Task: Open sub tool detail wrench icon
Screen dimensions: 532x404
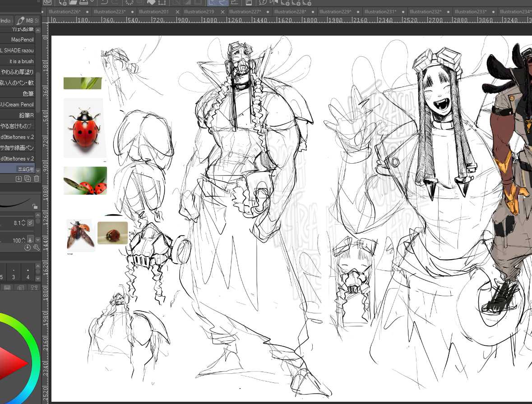Action: (37, 248)
